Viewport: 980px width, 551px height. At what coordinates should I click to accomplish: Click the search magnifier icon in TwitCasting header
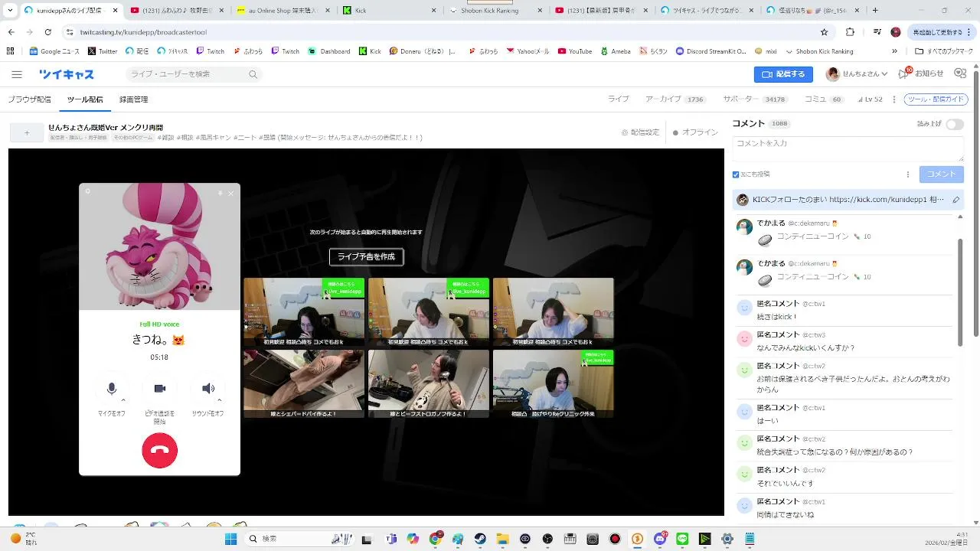[x=253, y=74]
